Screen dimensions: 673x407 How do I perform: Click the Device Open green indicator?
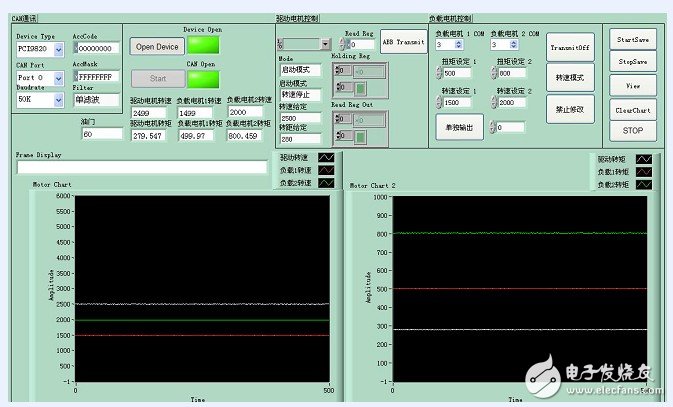pos(203,46)
